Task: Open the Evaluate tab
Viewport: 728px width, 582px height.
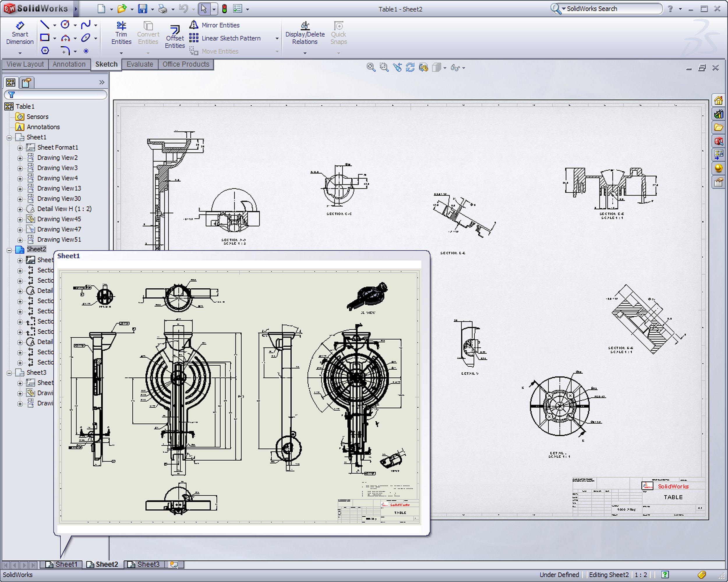Action: point(139,64)
